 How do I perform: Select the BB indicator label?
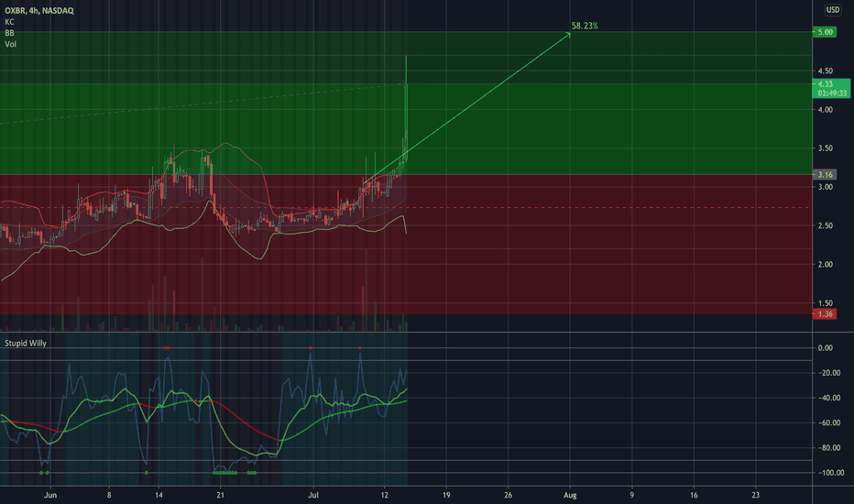[9, 33]
